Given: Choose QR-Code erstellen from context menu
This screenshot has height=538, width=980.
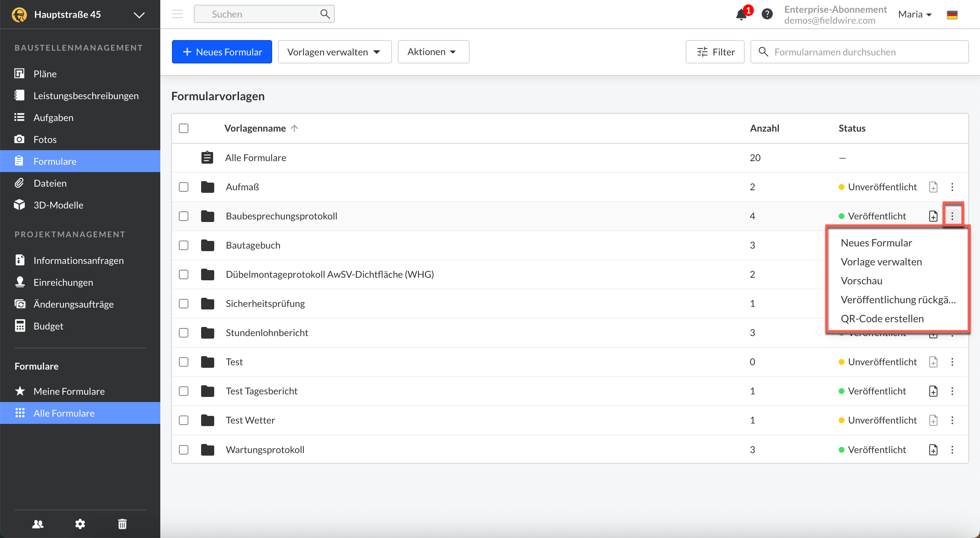Looking at the screenshot, I should pyautogui.click(x=882, y=318).
